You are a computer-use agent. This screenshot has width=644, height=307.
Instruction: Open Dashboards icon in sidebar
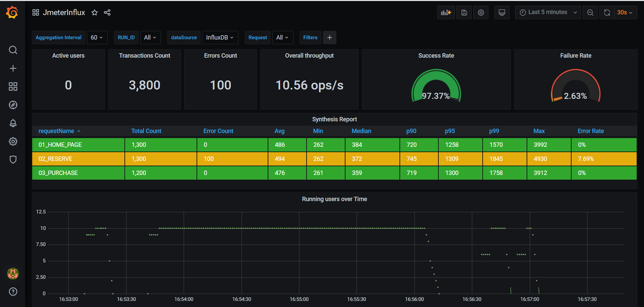coord(13,86)
